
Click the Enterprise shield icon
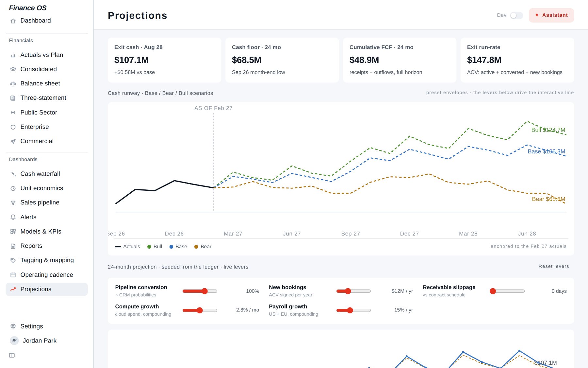13,127
